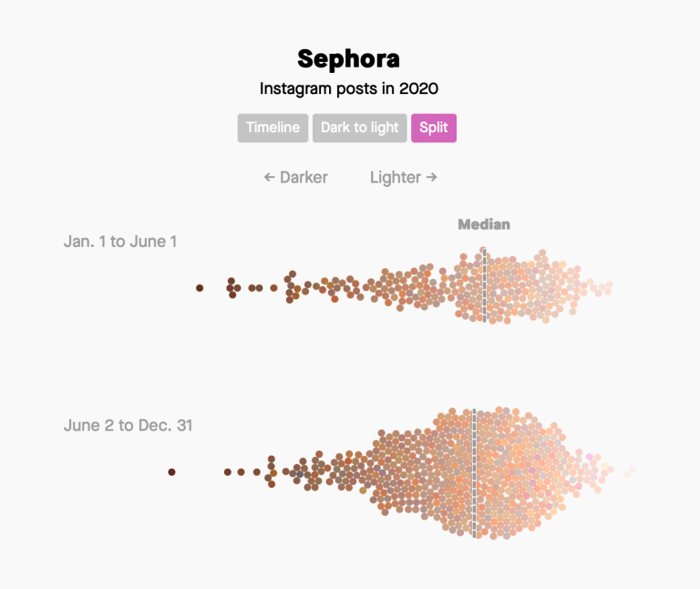Screen dimensions: 700x589
Task: Select the Dark to light view
Action: click(x=359, y=128)
